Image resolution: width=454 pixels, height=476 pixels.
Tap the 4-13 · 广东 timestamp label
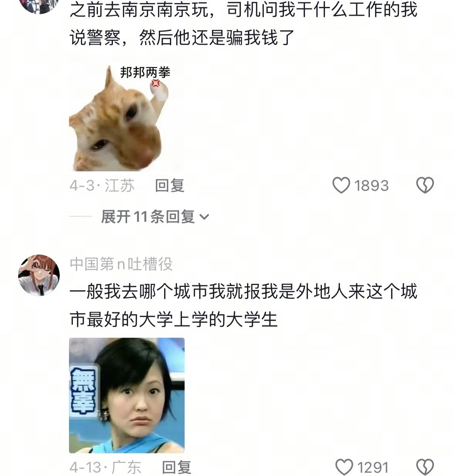coord(105,467)
